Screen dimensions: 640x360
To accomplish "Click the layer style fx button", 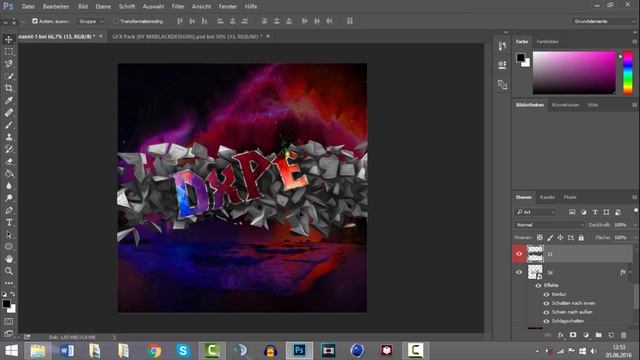I will coord(560,335).
